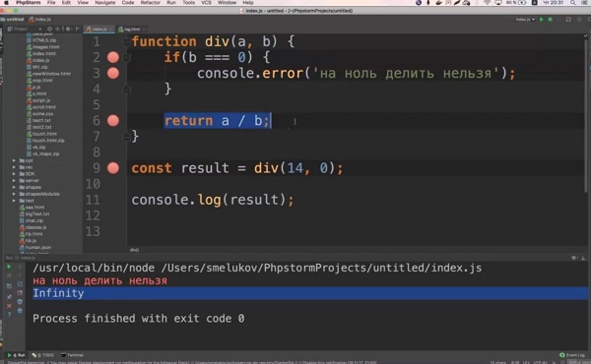The width and height of the screenshot is (591, 364).
Task: Click the fold end marker on line 4
Action: pyautogui.click(x=127, y=90)
